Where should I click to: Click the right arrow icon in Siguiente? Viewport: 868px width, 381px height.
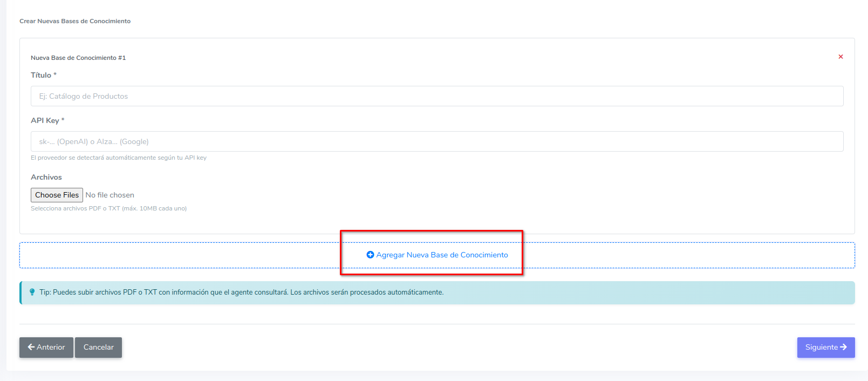pyautogui.click(x=843, y=347)
